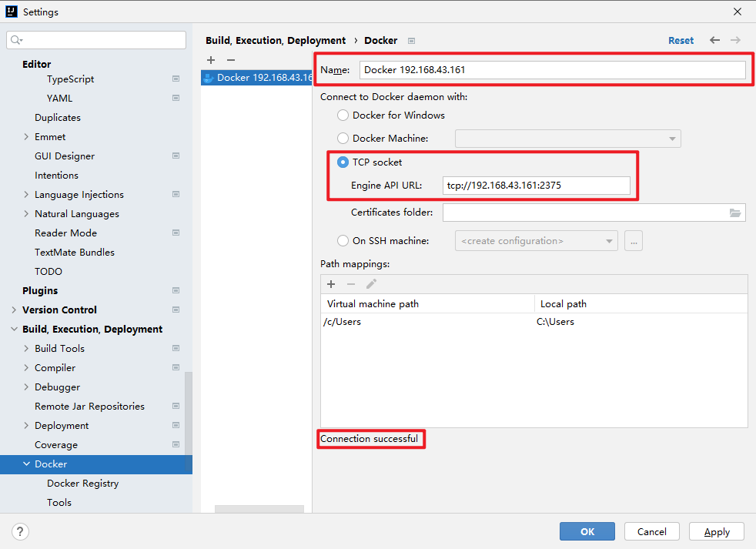Open the Docker Machine dropdown
Viewport: 756px width, 549px height.
568,139
